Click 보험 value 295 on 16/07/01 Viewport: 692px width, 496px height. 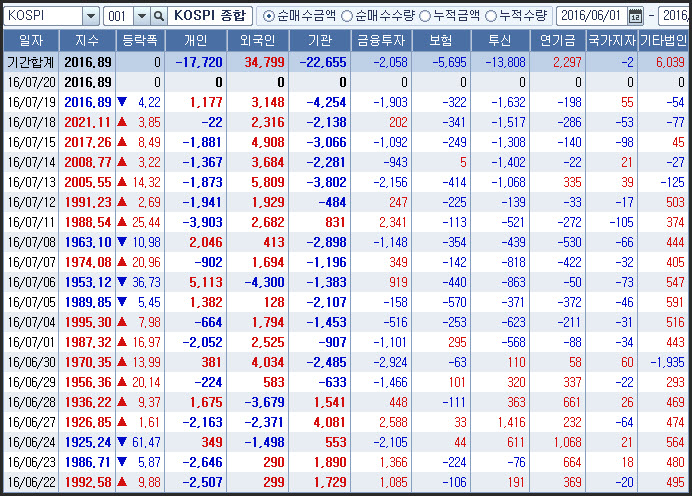[457, 342]
